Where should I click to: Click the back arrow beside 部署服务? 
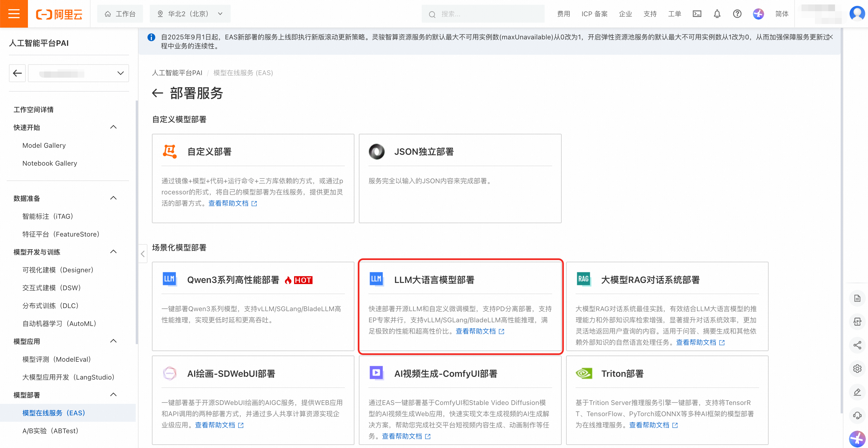pos(157,93)
